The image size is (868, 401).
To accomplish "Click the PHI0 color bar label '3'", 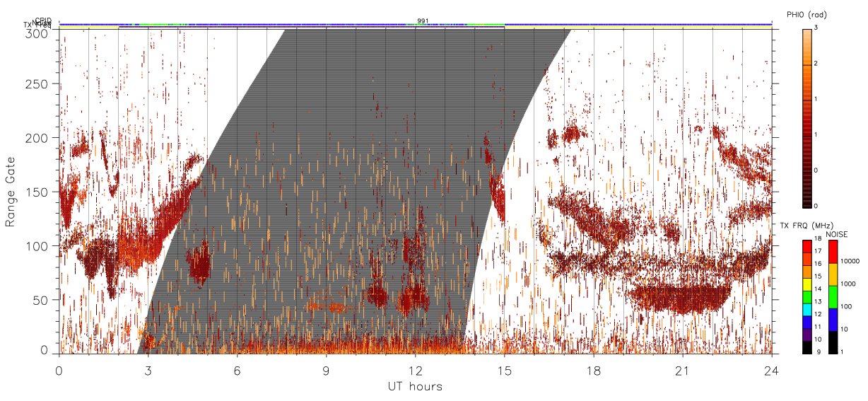I will 817,29.
